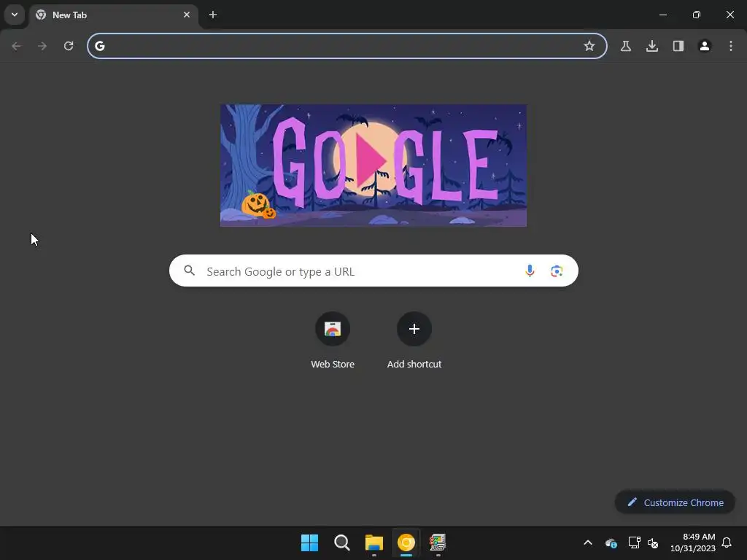747x560 pixels.
Task: Restore down the Chrome window
Action: (697, 15)
